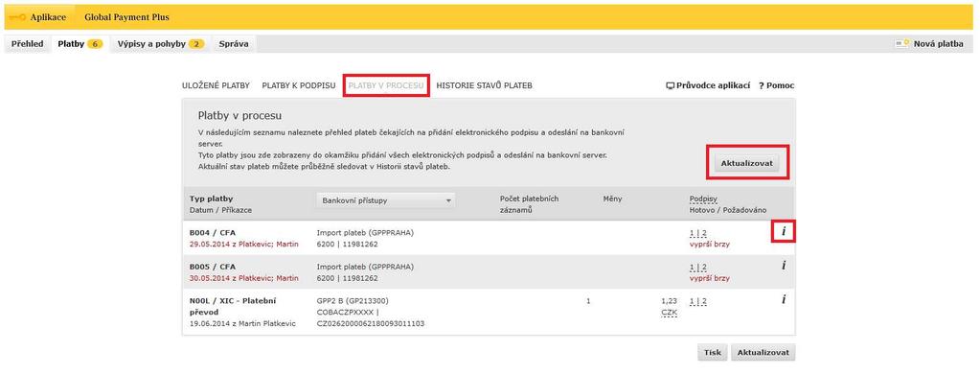Open the Uložené platby sub-tab
The image size is (980, 374).
point(216,85)
